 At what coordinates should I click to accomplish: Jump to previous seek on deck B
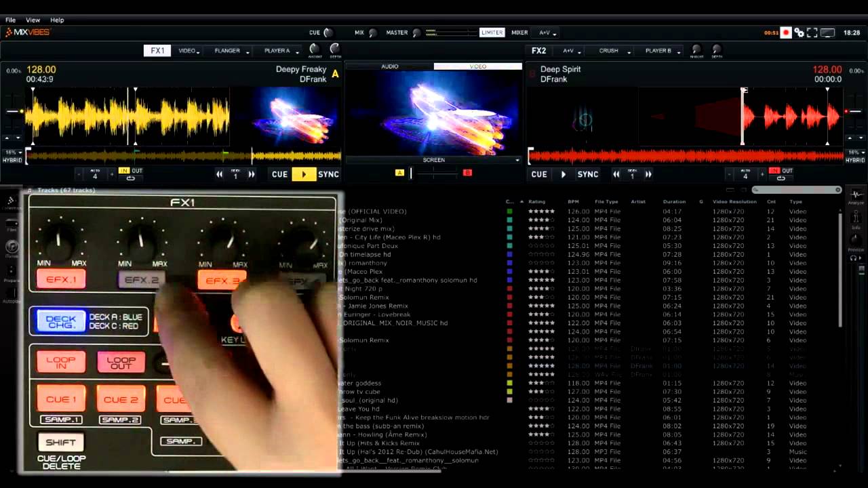616,174
